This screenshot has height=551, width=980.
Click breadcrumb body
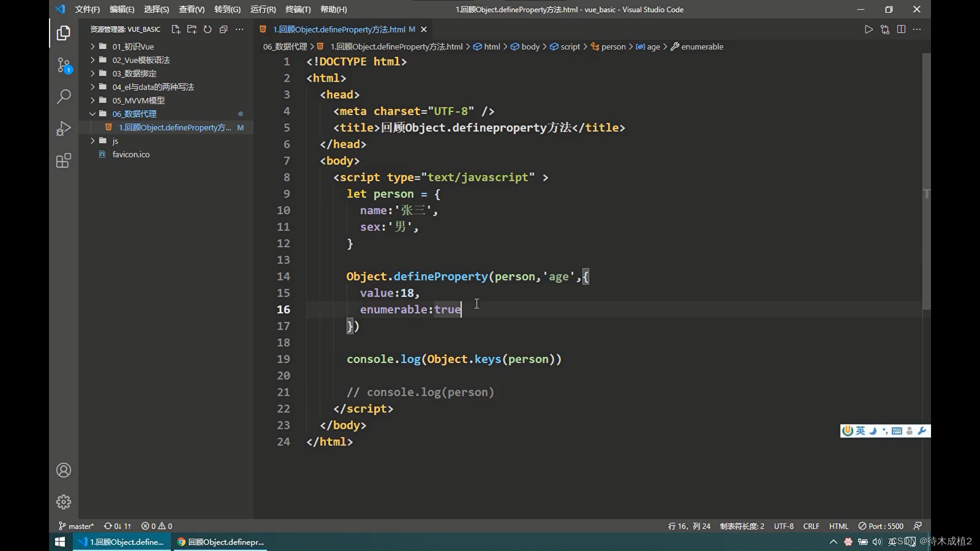(525, 46)
